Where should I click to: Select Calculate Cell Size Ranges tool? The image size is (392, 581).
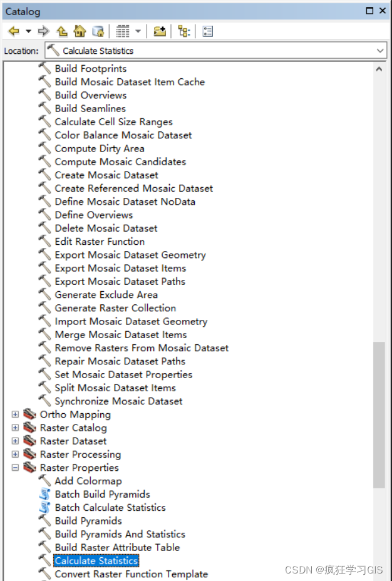114,122
